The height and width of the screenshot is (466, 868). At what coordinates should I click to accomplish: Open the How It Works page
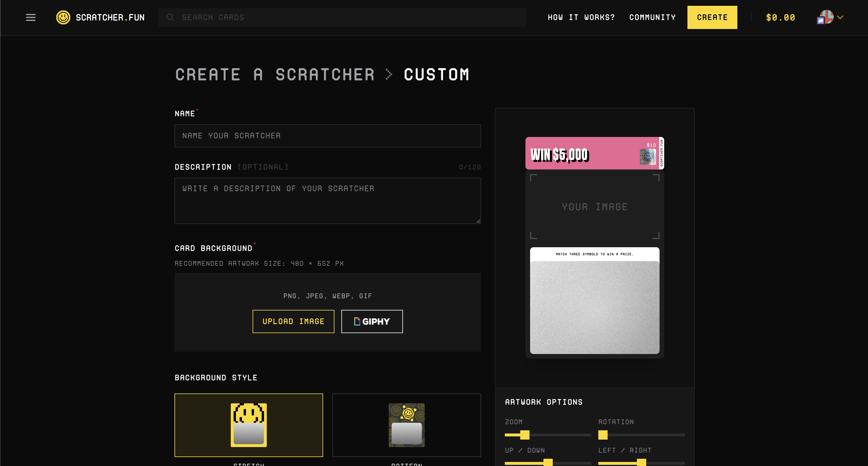(581, 17)
